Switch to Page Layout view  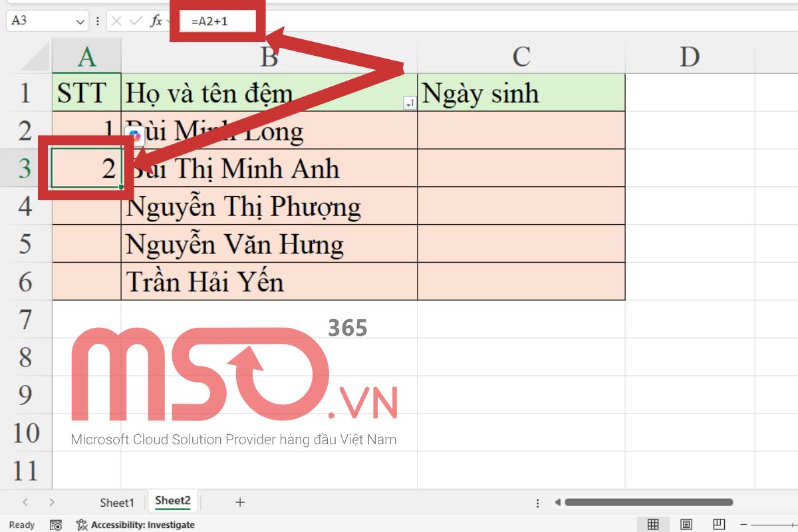[686, 525]
